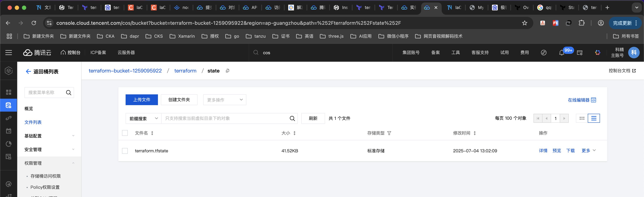Open the 前缀搜索 search type dropdown
The image size is (644, 197).
click(144, 118)
